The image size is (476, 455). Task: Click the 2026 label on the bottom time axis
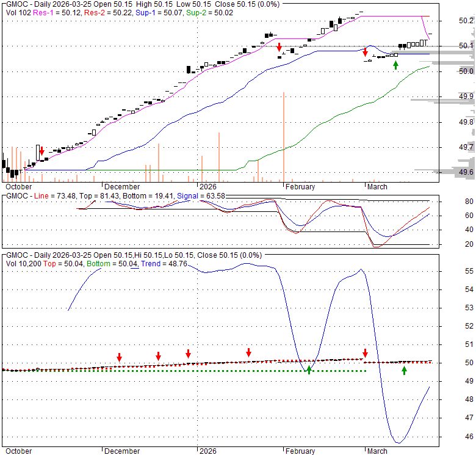tap(207, 451)
